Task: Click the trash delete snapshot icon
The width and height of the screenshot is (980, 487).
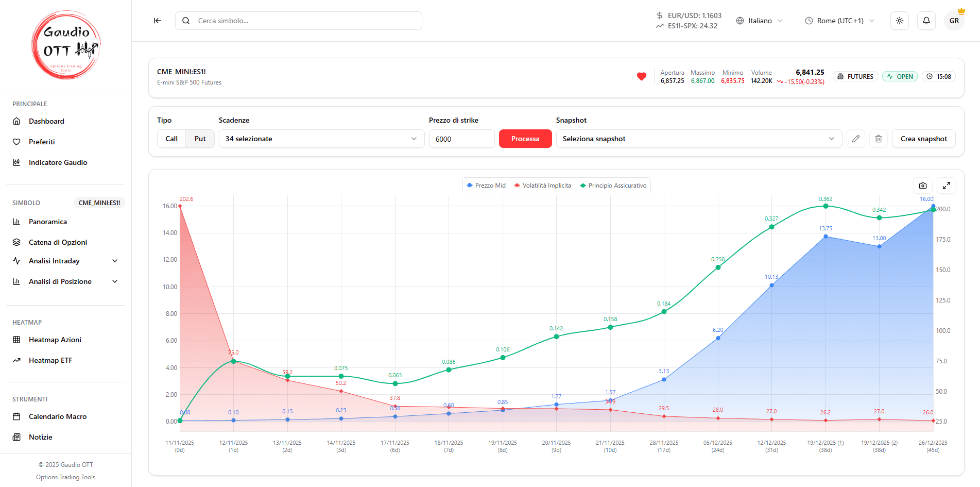Action: click(x=879, y=139)
